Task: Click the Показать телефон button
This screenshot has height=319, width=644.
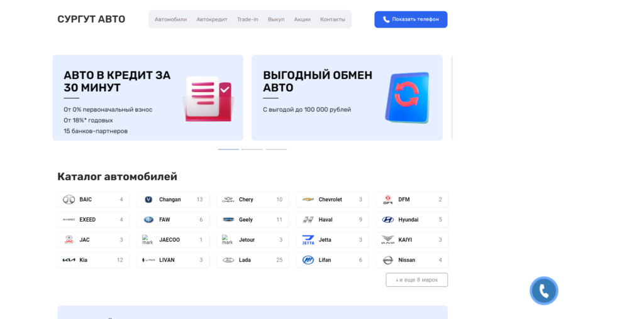Action: click(x=411, y=19)
